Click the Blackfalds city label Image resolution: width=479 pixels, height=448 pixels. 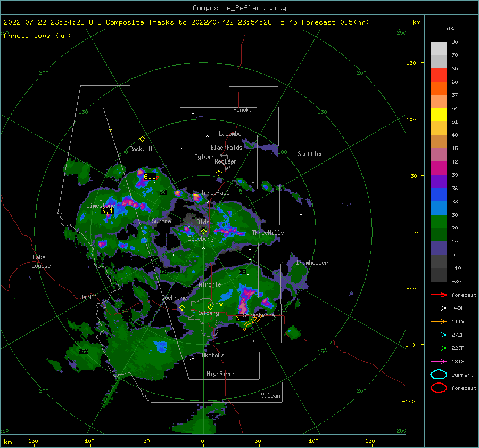[x=226, y=148]
